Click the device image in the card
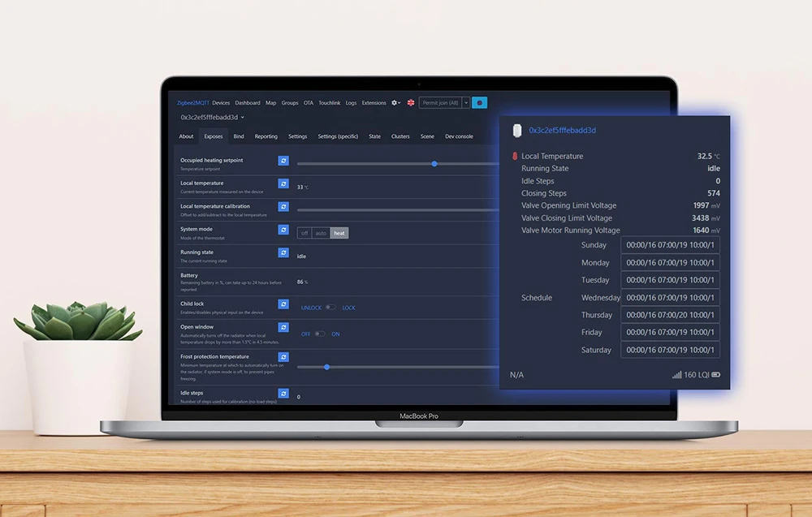Screen dimensions: 812x517 [x=516, y=131]
